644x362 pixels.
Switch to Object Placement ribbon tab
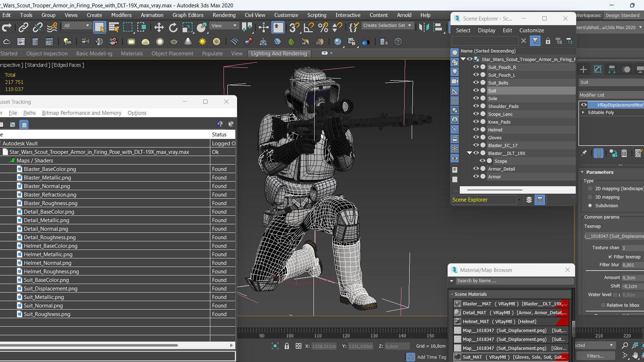pyautogui.click(x=172, y=53)
